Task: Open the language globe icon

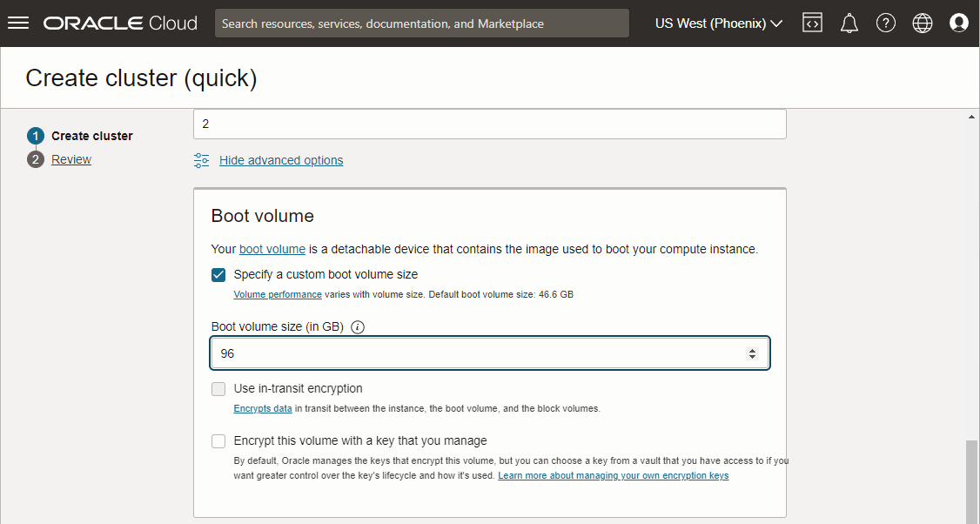Action: click(923, 22)
